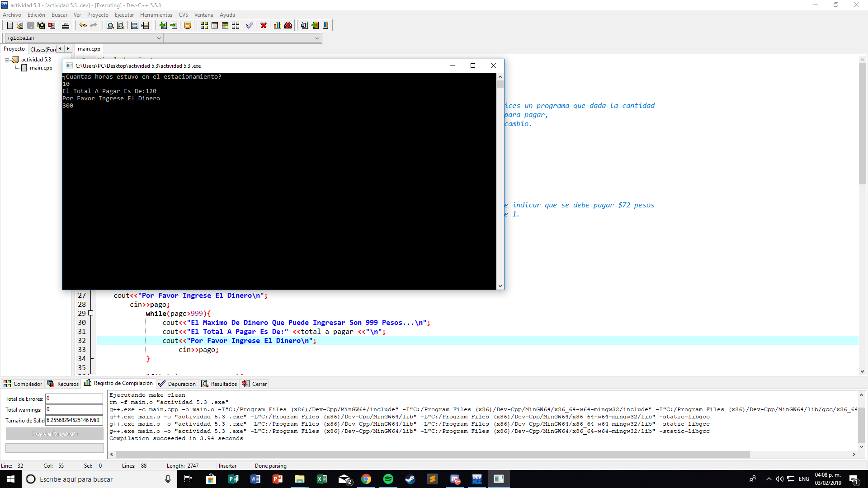
Task: Click the Windows Start button
Action: pyautogui.click(x=11, y=479)
